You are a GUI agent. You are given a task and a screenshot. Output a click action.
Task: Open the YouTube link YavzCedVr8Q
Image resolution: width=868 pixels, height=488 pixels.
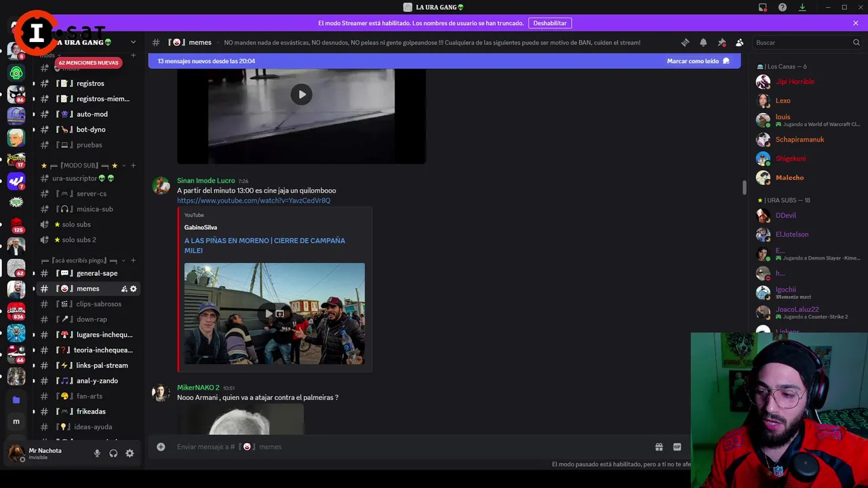coord(254,201)
